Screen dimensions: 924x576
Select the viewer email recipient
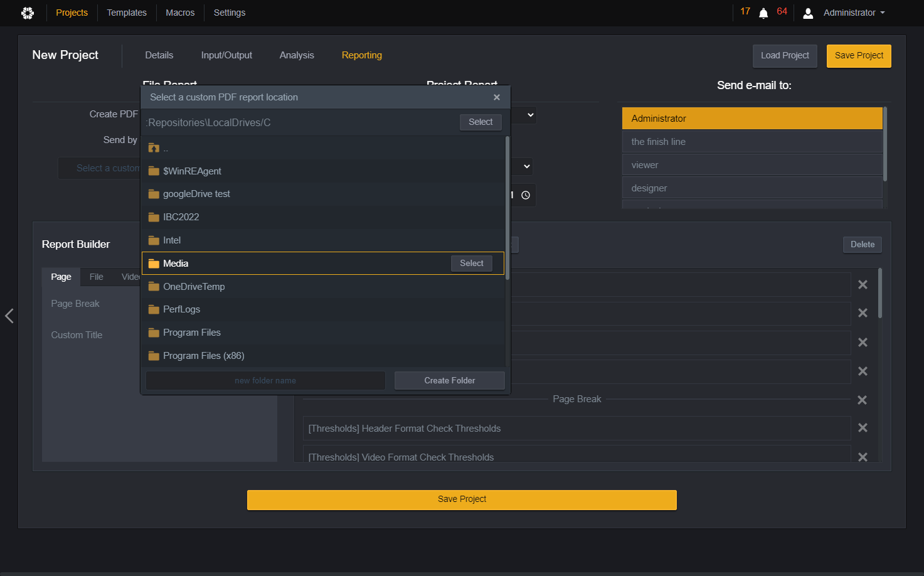click(752, 165)
